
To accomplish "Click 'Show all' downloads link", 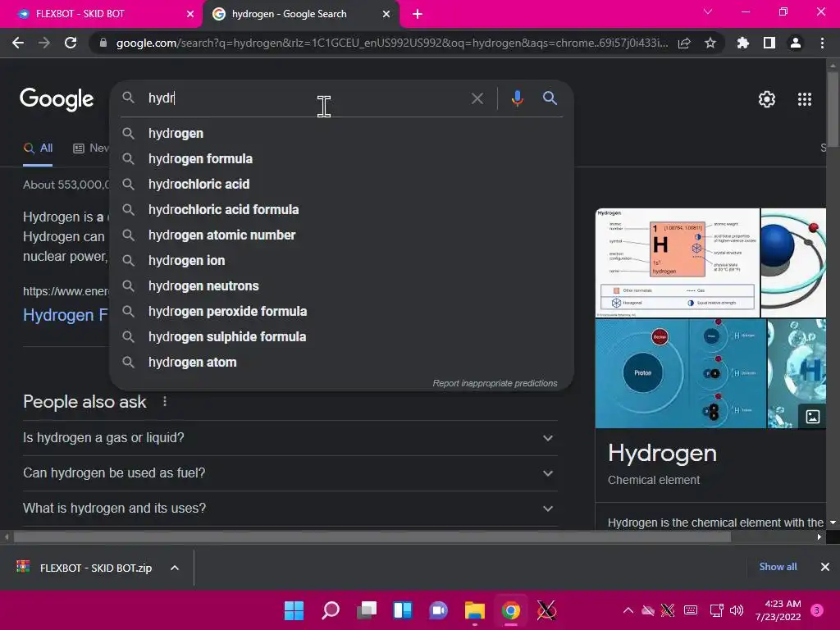I will click(x=778, y=567).
